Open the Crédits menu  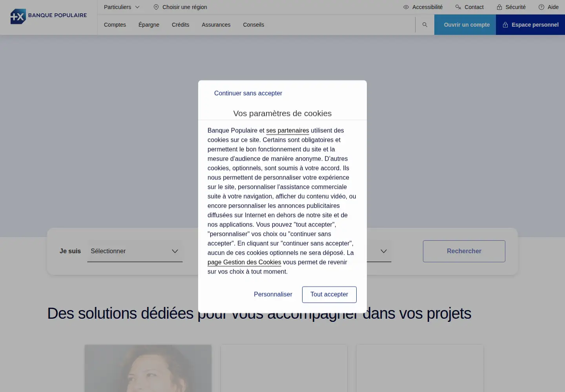(180, 25)
